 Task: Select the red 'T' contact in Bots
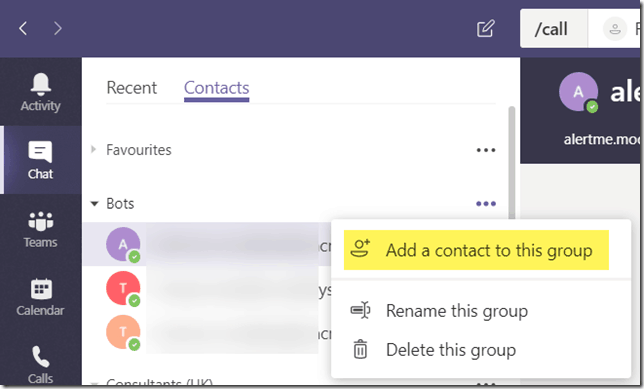pos(123,288)
